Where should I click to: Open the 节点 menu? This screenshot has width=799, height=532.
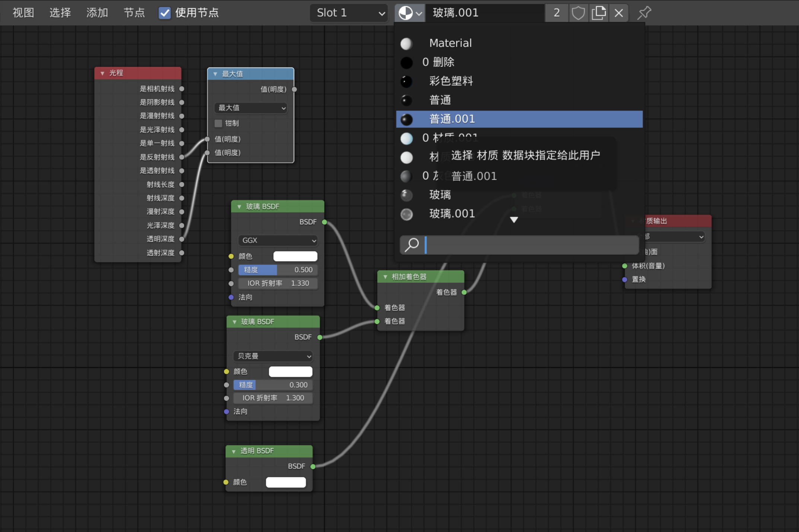(x=134, y=13)
